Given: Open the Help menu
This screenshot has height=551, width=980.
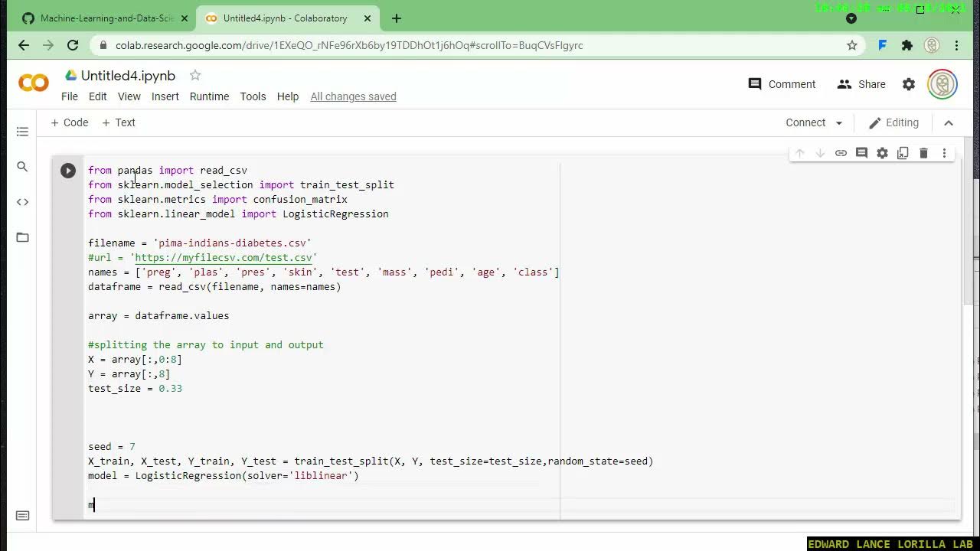Looking at the screenshot, I should (288, 96).
